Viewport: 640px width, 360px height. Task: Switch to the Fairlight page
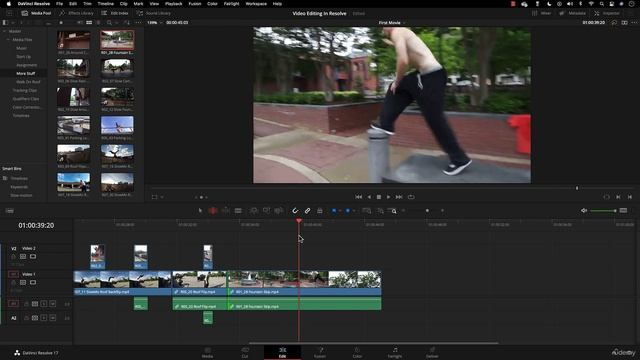(395, 353)
